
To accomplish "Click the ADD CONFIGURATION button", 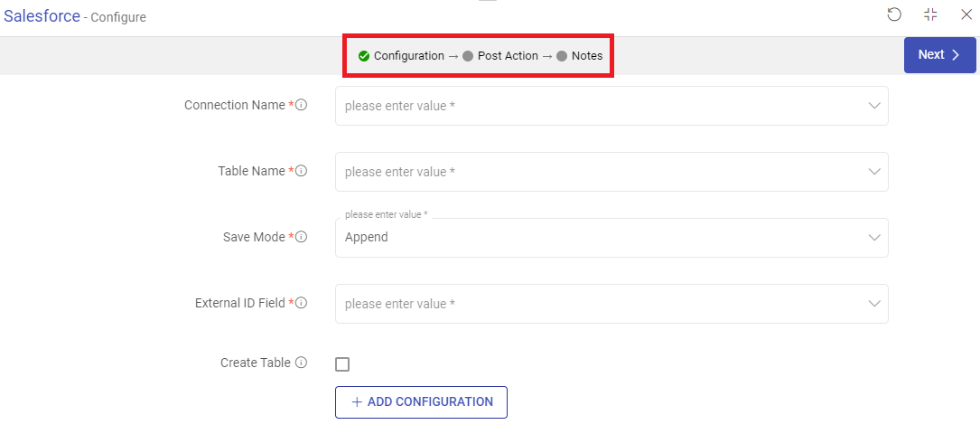I will (421, 402).
